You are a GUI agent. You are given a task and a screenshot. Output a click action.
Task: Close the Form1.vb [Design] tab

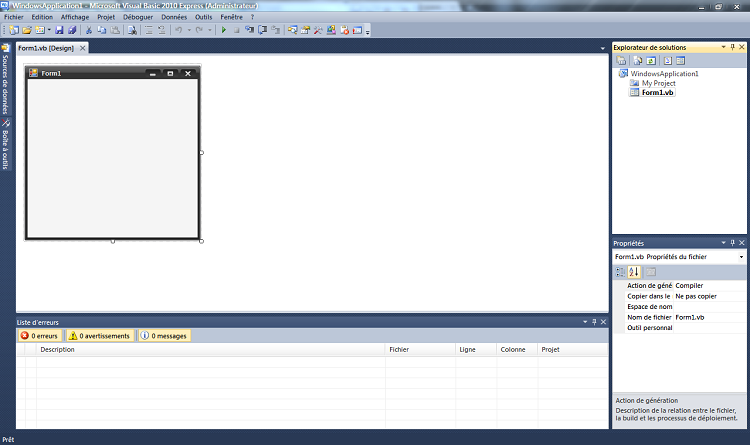coord(82,48)
